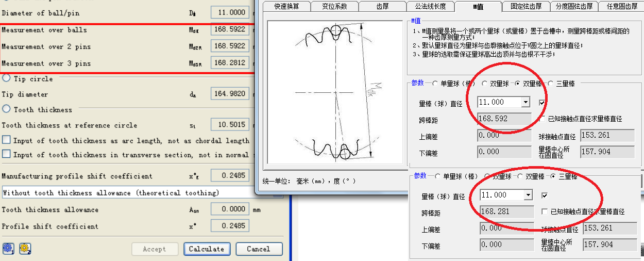Click 球接触点直径 value 153.261 beside 168.592 panel
The width and height of the screenshot is (644, 261).
click(x=607, y=136)
